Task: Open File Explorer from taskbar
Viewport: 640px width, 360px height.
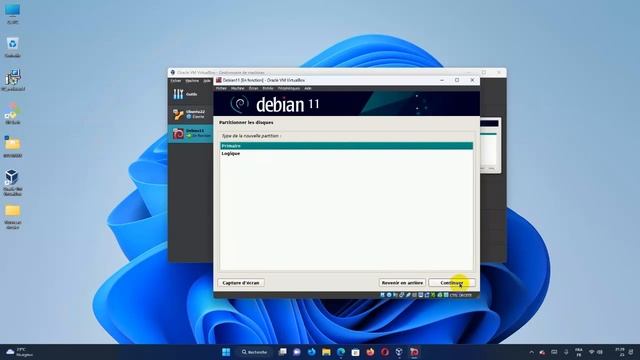Action: 326,352
